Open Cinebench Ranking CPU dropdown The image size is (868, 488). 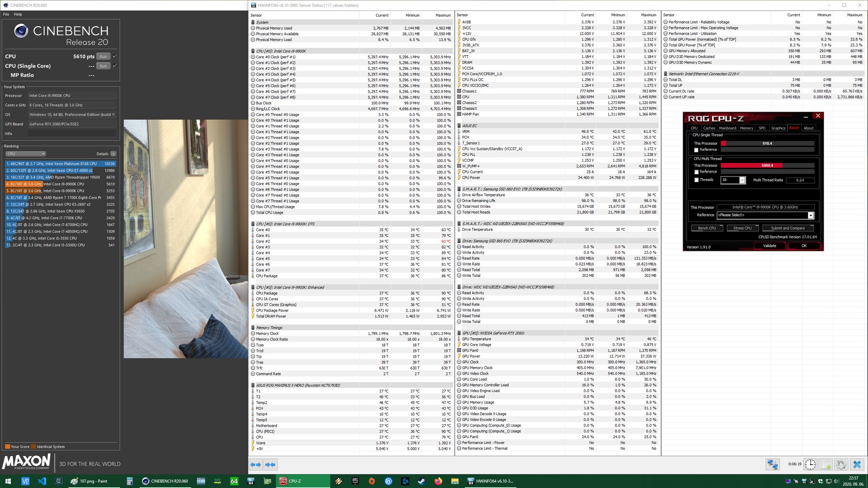(26, 154)
